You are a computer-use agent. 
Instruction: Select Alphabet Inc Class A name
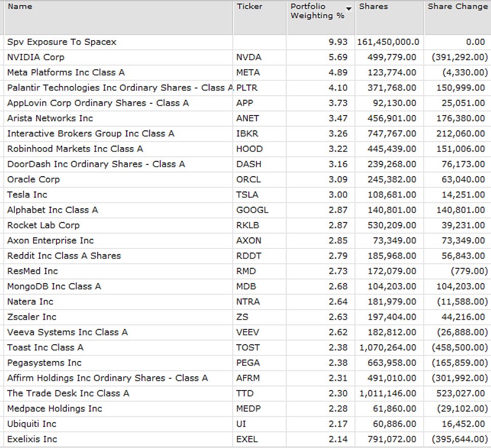tap(52, 210)
